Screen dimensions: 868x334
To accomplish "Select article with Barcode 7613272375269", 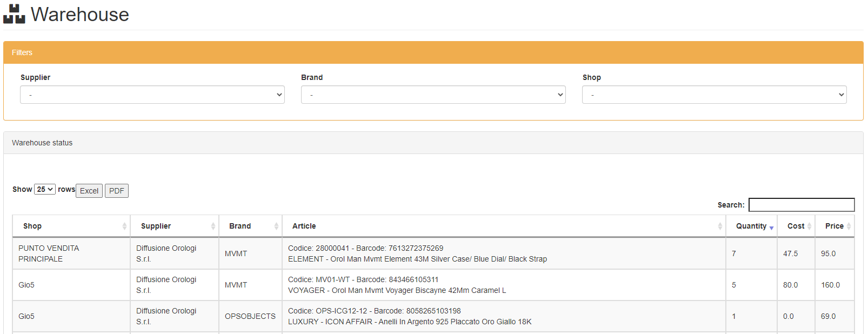I will point(504,253).
